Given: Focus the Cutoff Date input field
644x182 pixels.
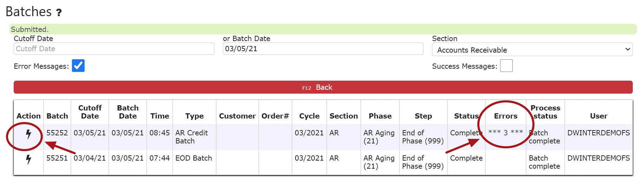Looking at the screenshot, I should (114, 49).
